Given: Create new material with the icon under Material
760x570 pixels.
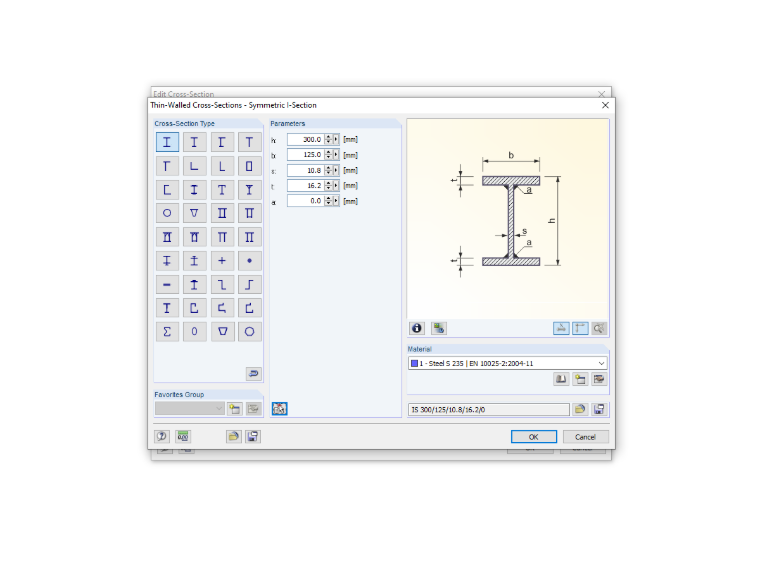Looking at the screenshot, I should pos(580,379).
